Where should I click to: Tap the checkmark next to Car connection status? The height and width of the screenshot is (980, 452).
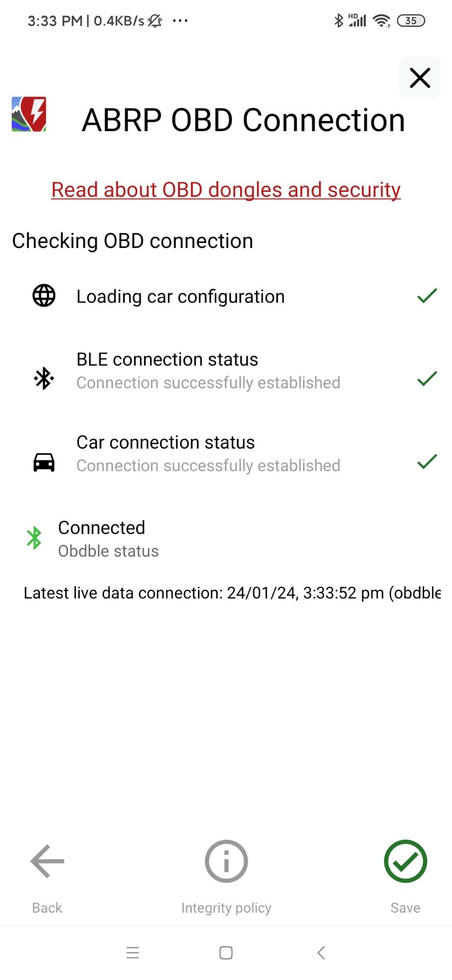click(x=427, y=461)
